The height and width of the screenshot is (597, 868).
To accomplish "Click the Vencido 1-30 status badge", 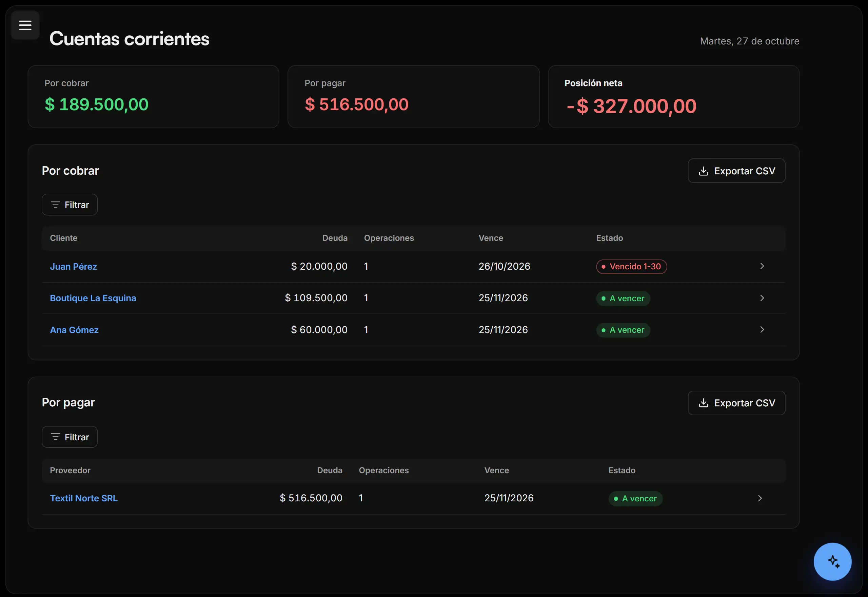I will pos(631,266).
